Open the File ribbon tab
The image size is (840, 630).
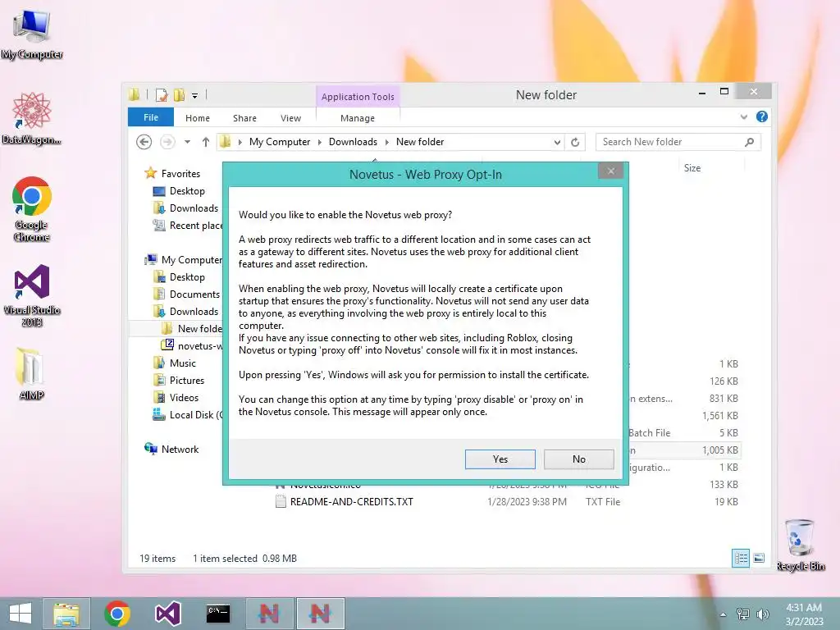tap(151, 117)
